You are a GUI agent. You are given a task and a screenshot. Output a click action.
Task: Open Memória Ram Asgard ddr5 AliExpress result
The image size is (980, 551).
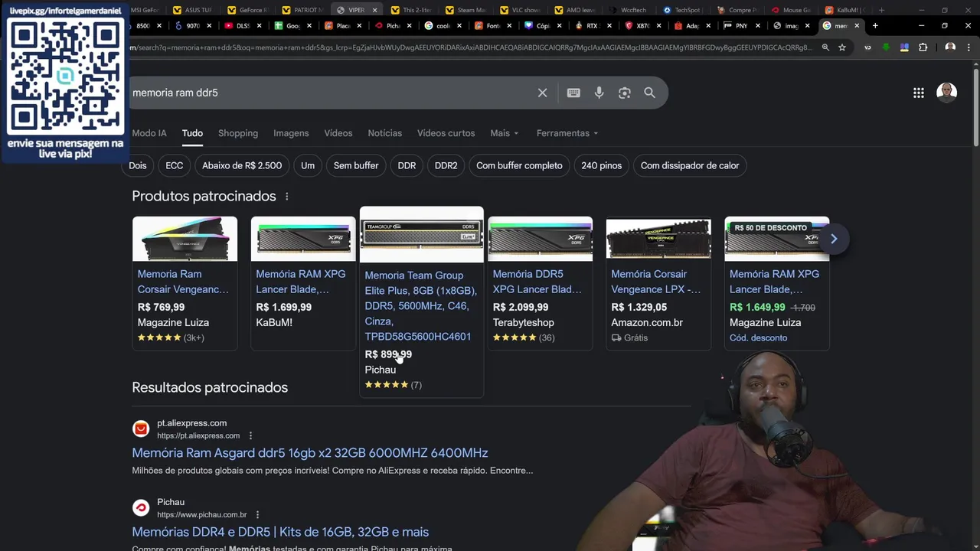pyautogui.click(x=310, y=453)
